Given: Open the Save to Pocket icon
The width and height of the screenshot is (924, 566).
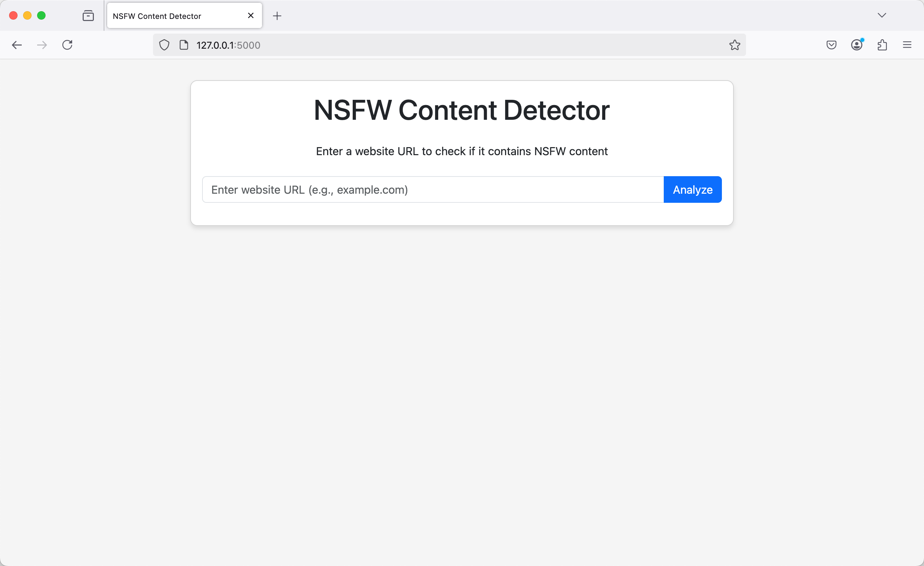Looking at the screenshot, I should (x=832, y=45).
